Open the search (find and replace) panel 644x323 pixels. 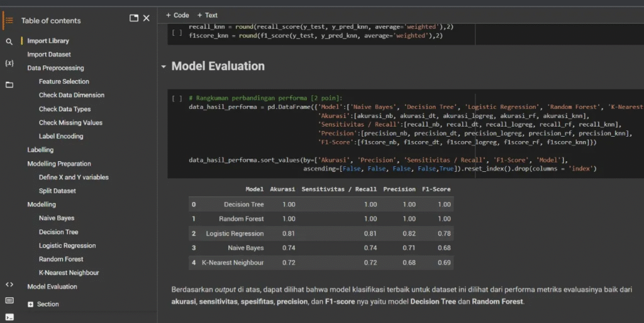(x=9, y=42)
